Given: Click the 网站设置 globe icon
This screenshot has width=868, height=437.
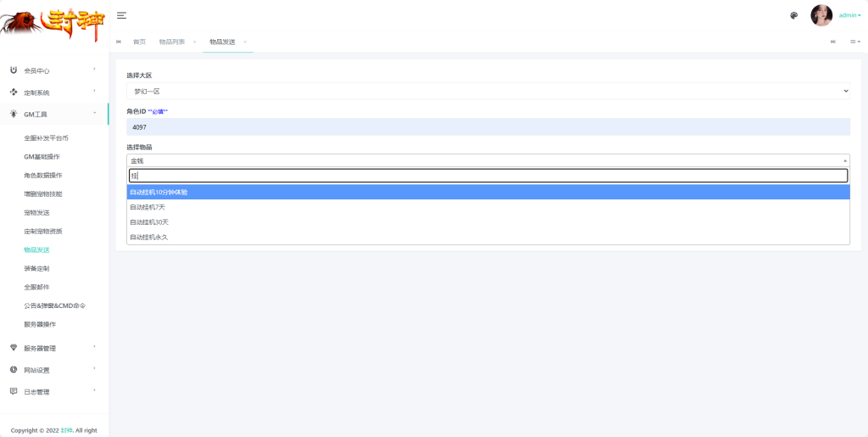Looking at the screenshot, I should [14, 369].
